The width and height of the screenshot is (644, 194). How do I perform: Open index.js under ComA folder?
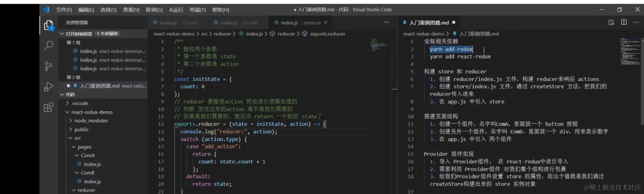point(92,164)
